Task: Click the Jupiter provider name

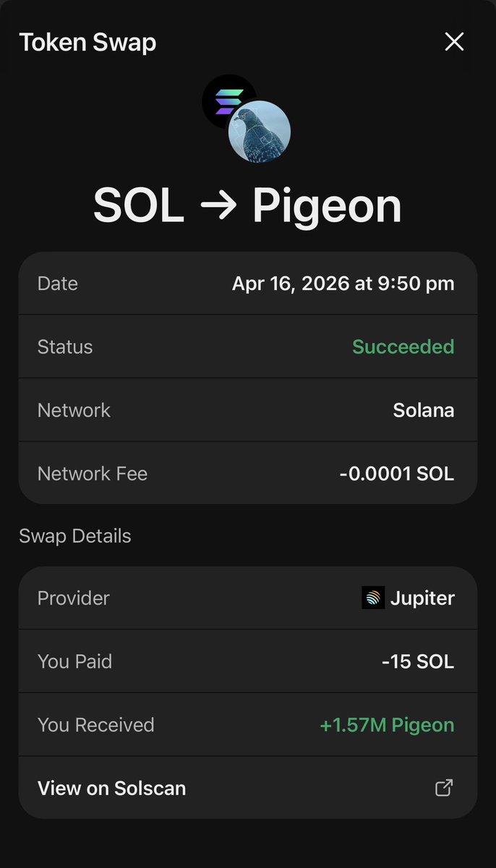Action: click(422, 598)
